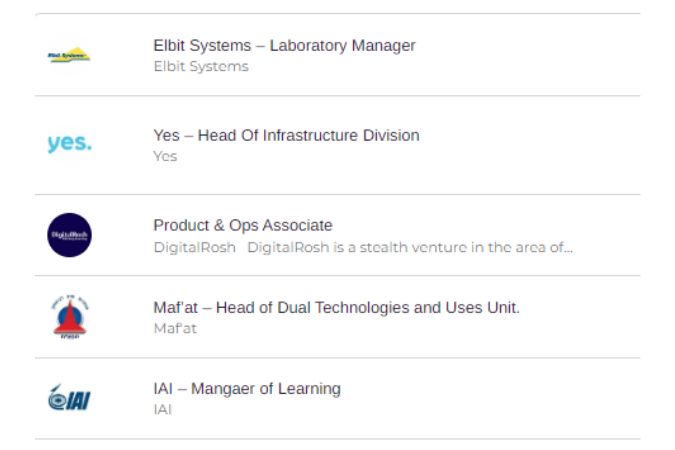Open Yes – Head Of Infrastructure Division

(x=286, y=135)
